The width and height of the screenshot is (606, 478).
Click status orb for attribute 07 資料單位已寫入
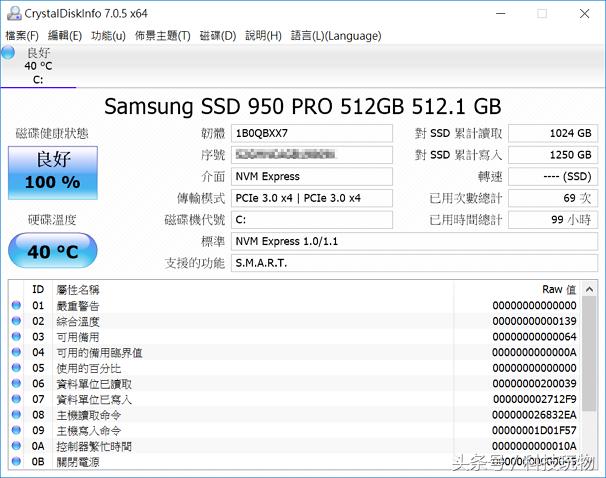pos(16,399)
